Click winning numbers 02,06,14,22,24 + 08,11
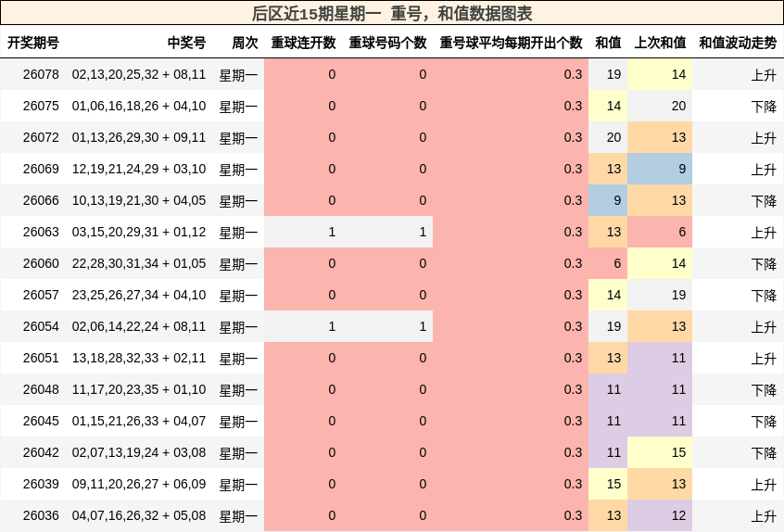The height and width of the screenshot is (532, 784). (139, 326)
